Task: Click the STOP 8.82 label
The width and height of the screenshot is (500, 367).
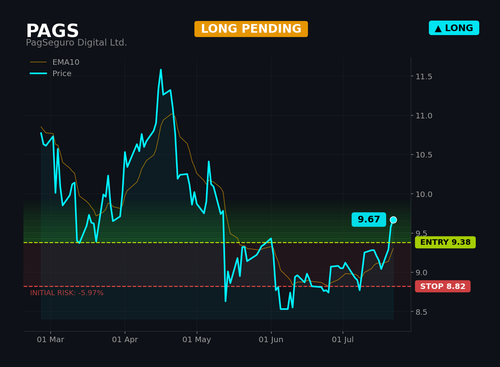Action: pyautogui.click(x=443, y=286)
